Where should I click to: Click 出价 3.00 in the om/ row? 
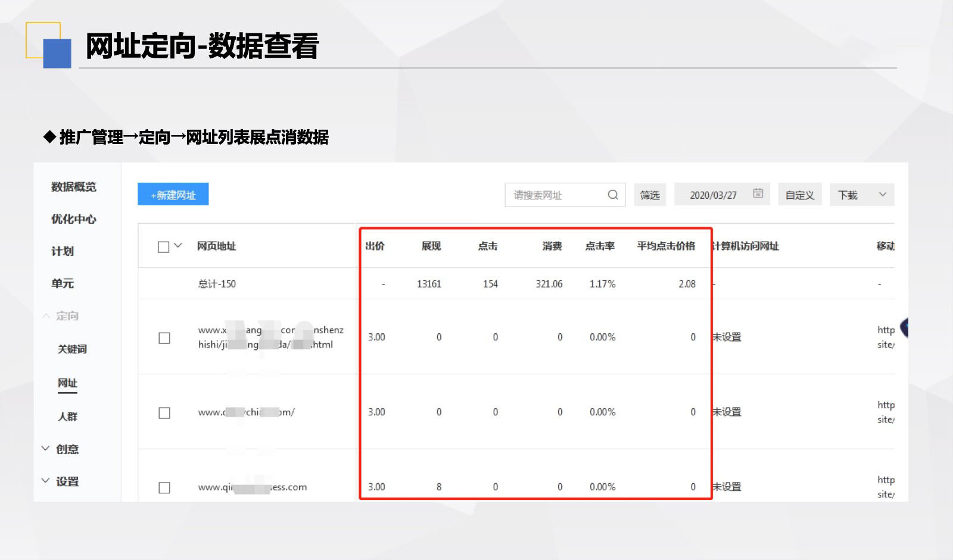376,412
